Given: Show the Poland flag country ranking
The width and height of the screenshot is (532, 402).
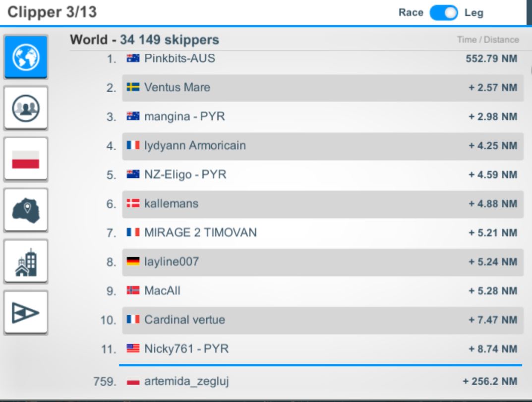Looking at the screenshot, I should 26,159.
